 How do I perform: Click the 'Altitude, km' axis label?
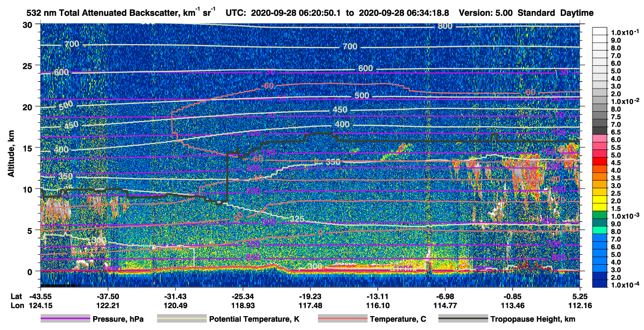11,154
